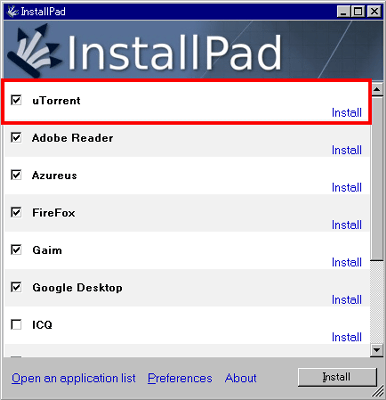Image resolution: width=386 pixels, height=400 pixels.
Task: Click the Install link for FireFox
Action: pos(347,225)
